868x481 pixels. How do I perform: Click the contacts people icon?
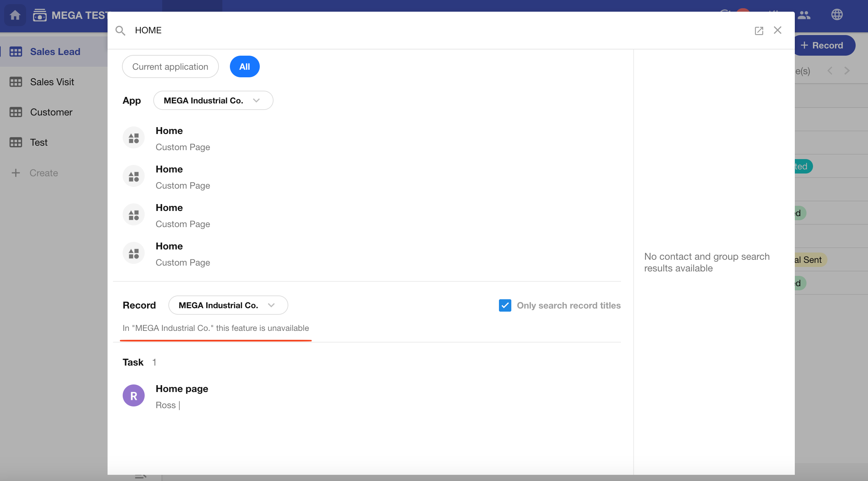tap(804, 15)
